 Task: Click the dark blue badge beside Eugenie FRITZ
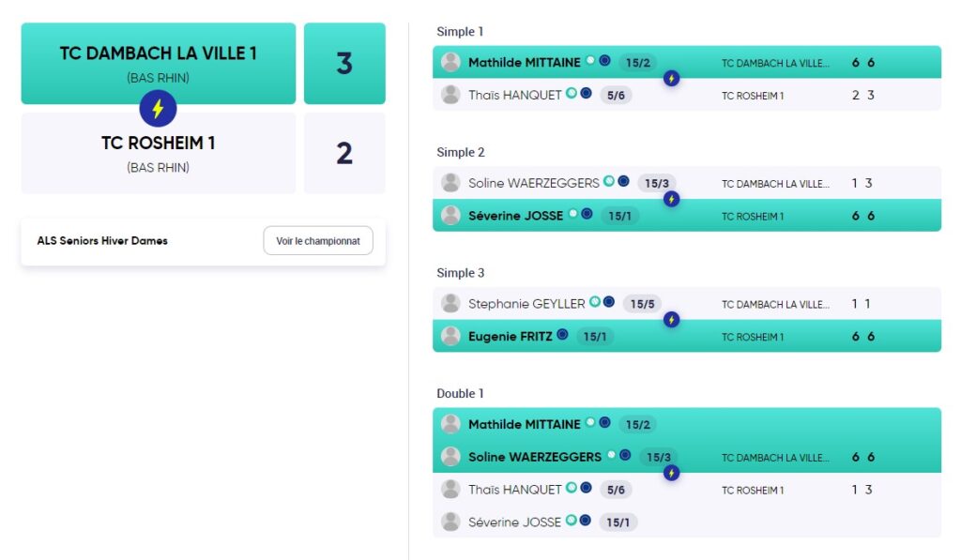[x=562, y=335]
